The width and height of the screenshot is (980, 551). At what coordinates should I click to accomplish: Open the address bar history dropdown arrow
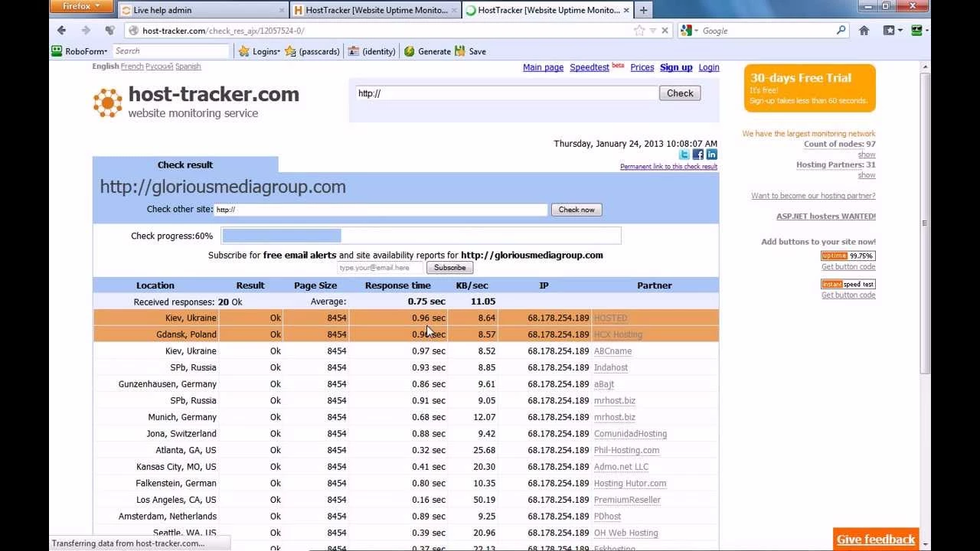[x=652, y=31]
